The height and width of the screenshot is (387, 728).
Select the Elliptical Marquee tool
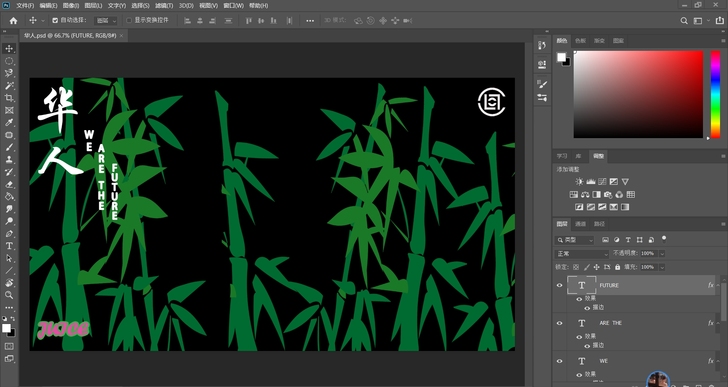[x=9, y=61]
